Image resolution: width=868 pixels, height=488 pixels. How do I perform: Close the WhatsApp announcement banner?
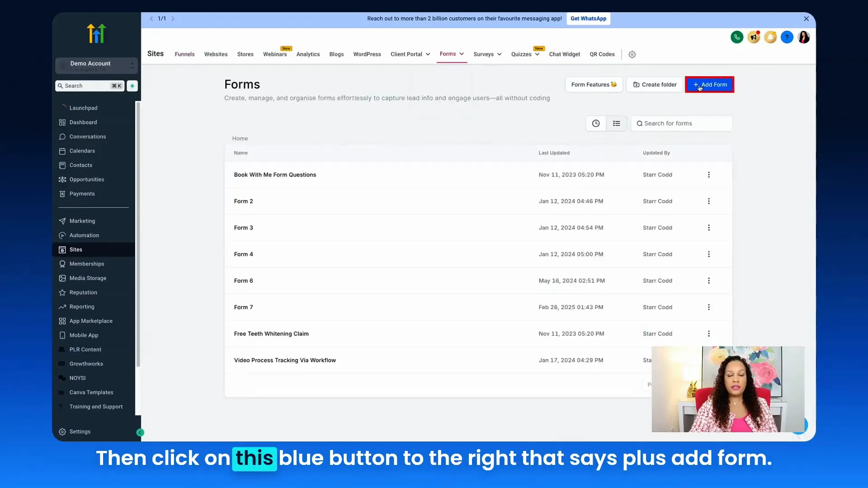[x=806, y=19]
